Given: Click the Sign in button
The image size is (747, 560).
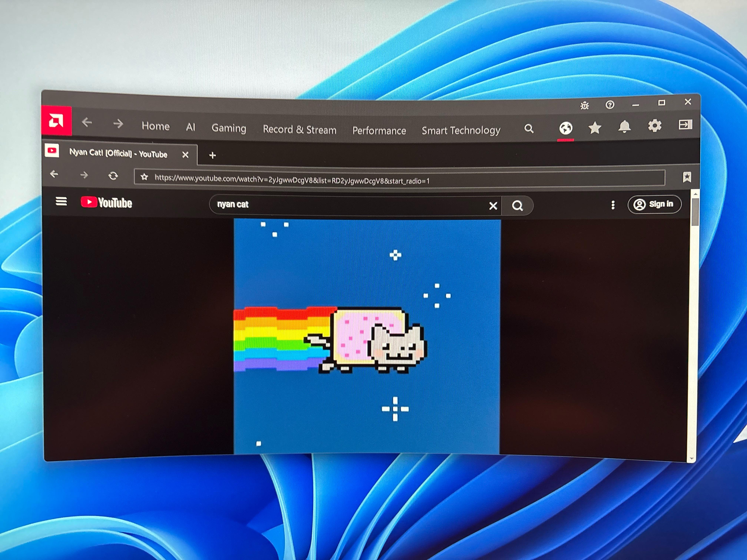Looking at the screenshot, I should (654, 204).
